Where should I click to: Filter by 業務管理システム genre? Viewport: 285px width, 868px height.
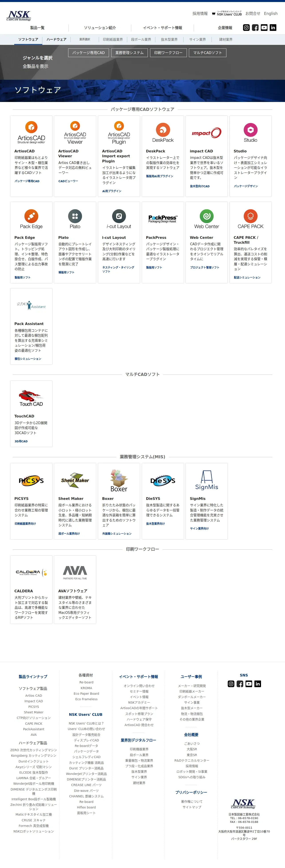coord(129,53)
